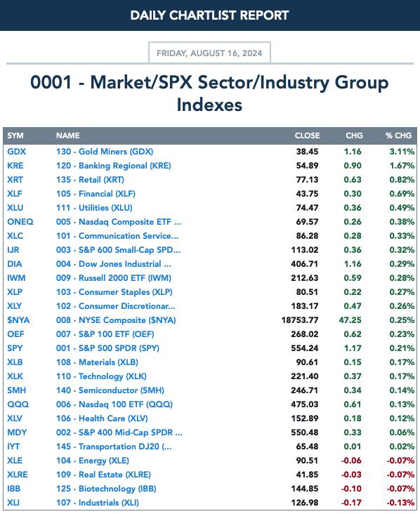Sort by the % CHG column header

pos(398,136)
